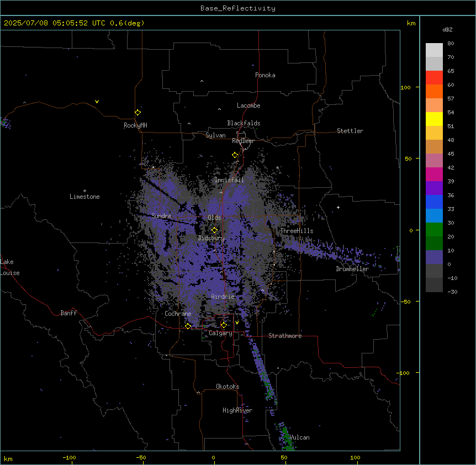Select the Drumheller map label

(x=352, y=269)
